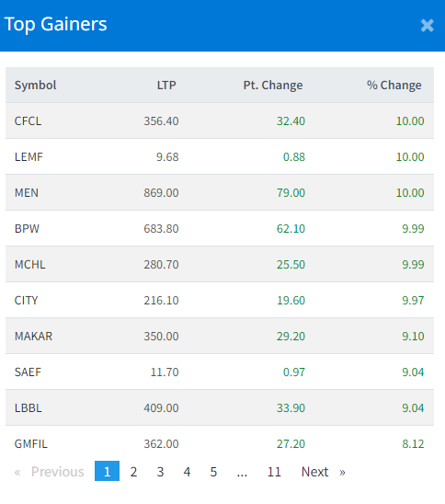Click the Next page link
445x504 pixels.
[x=323, y=472]
